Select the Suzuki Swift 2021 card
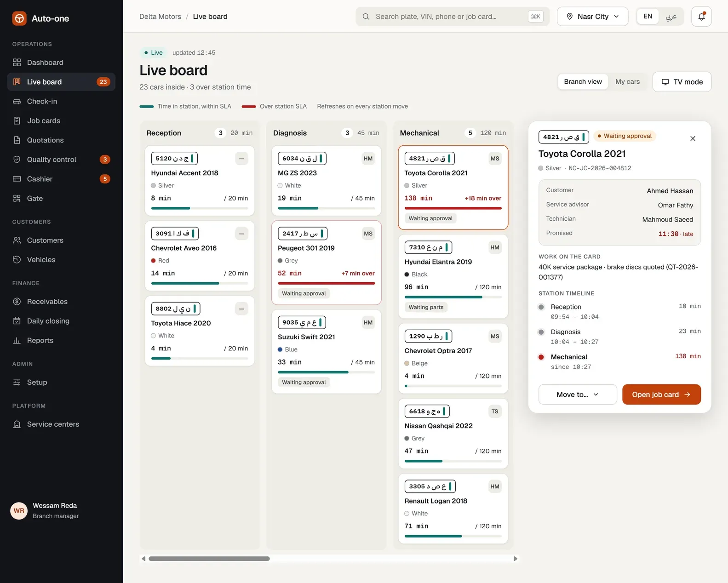This screenshot has width=728, height=583. pos(327,351)
